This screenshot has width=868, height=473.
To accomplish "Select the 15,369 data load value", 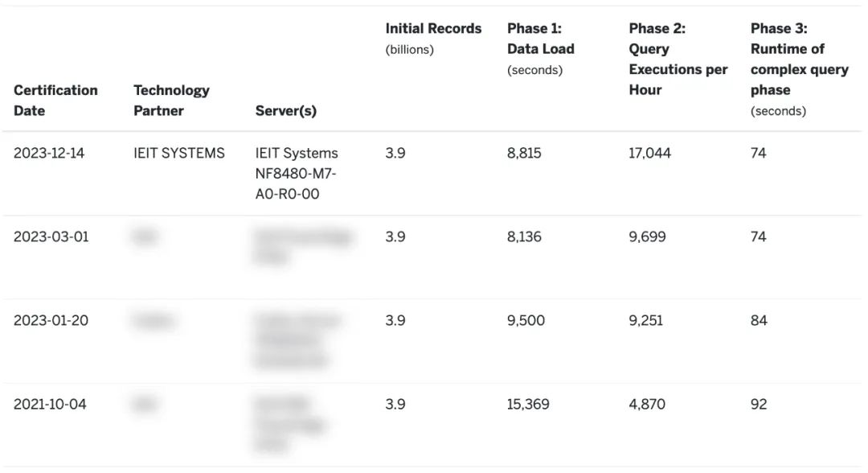I will point(528,404).
